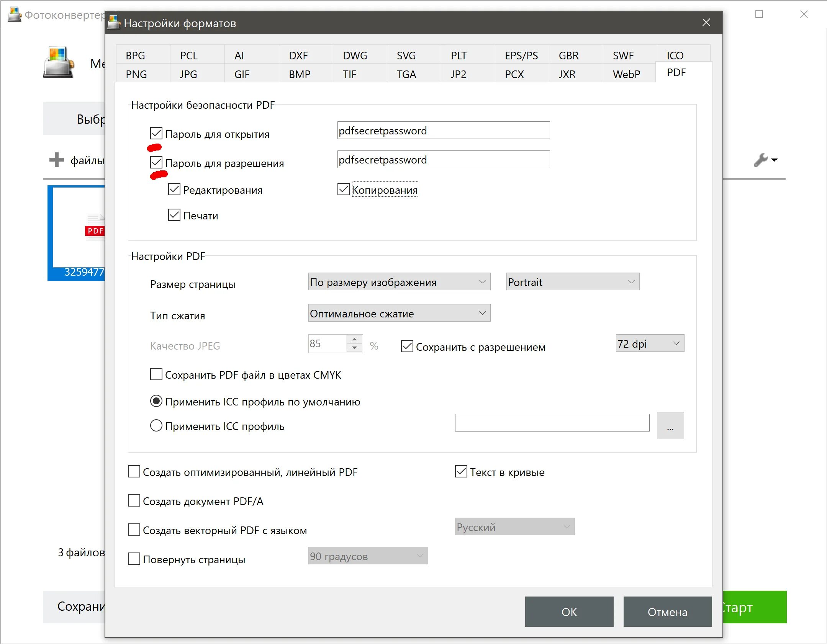Click the Фотоконвертер logo in main window

58,63
